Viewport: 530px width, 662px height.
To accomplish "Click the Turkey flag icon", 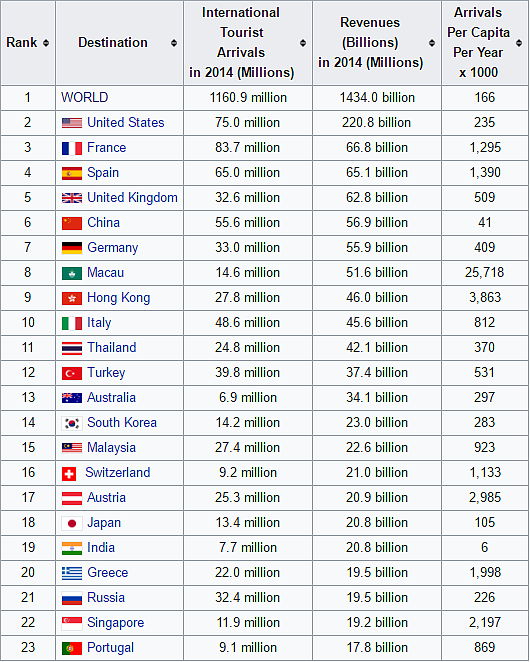I will 72,373.
